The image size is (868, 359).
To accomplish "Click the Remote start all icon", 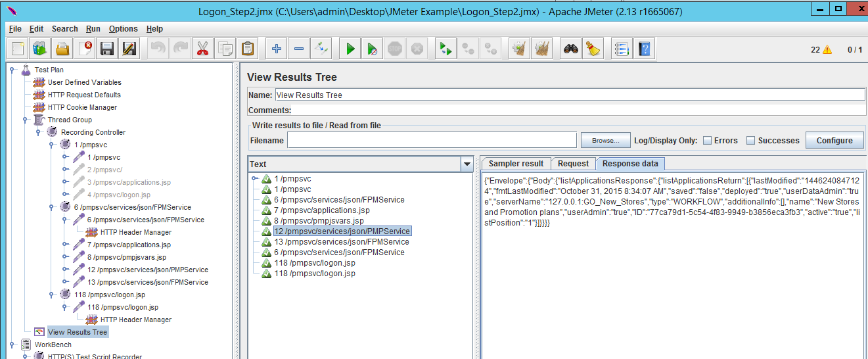I will pyautogui.click(x=446, y=48).
